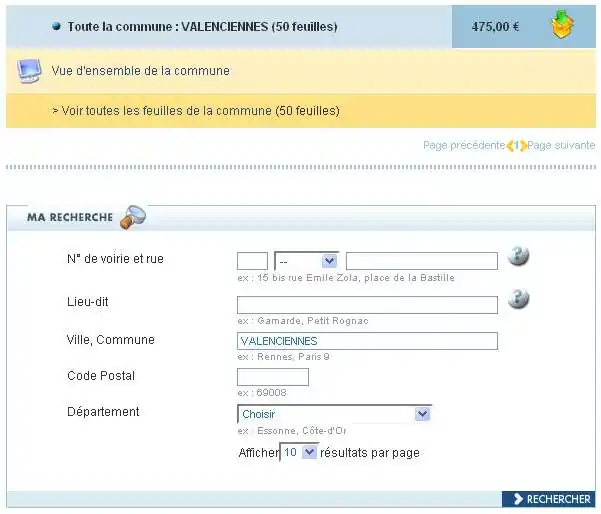Open the street number suffix dropdown
Image resolution: width=601 pixels, height=514 pixels.
tap(306, 261)
